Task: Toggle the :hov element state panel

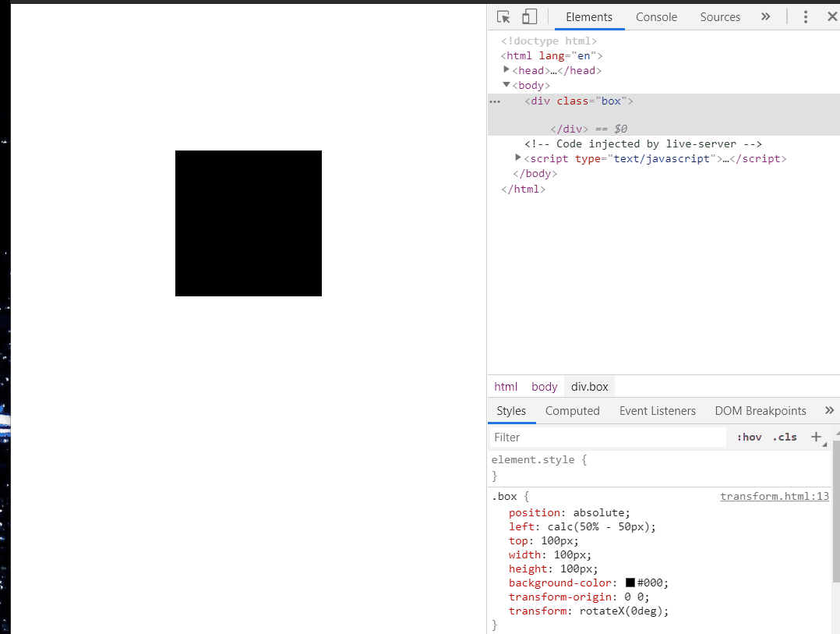Action: pos(749,437)
